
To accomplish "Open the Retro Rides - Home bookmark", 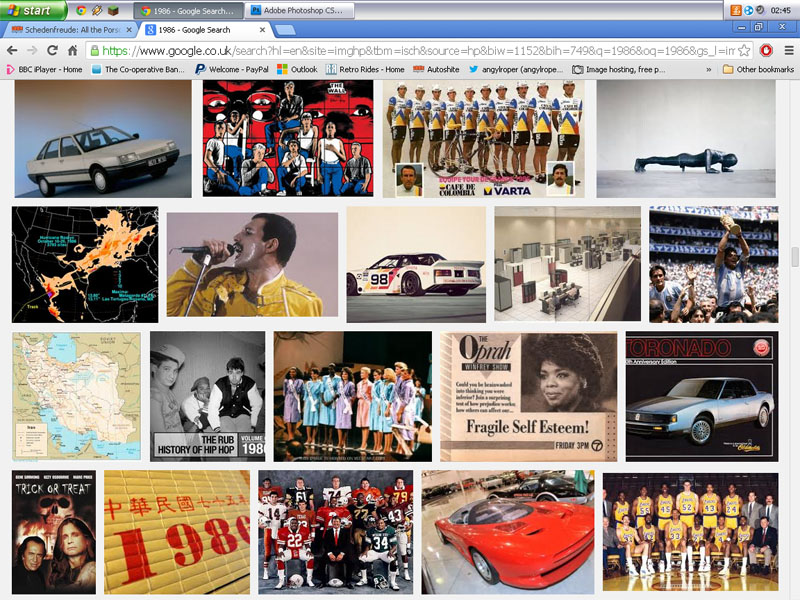I will (365, 69).
